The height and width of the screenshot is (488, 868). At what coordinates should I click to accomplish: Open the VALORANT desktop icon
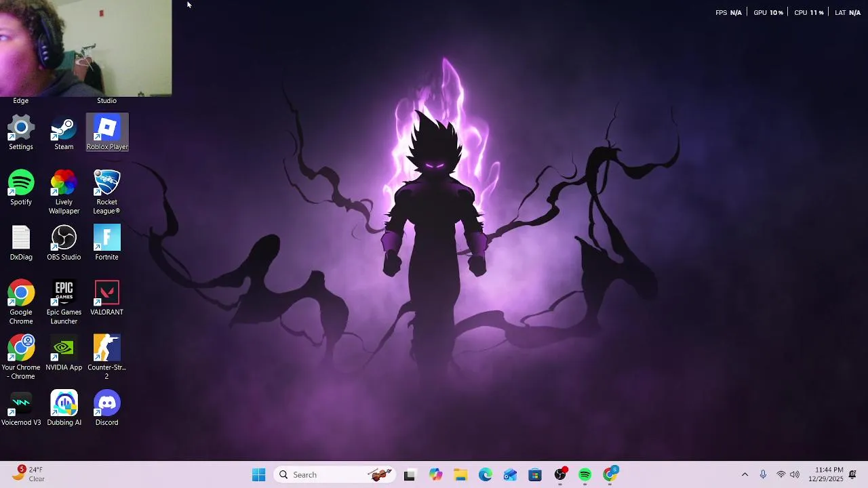coord(106,298)
